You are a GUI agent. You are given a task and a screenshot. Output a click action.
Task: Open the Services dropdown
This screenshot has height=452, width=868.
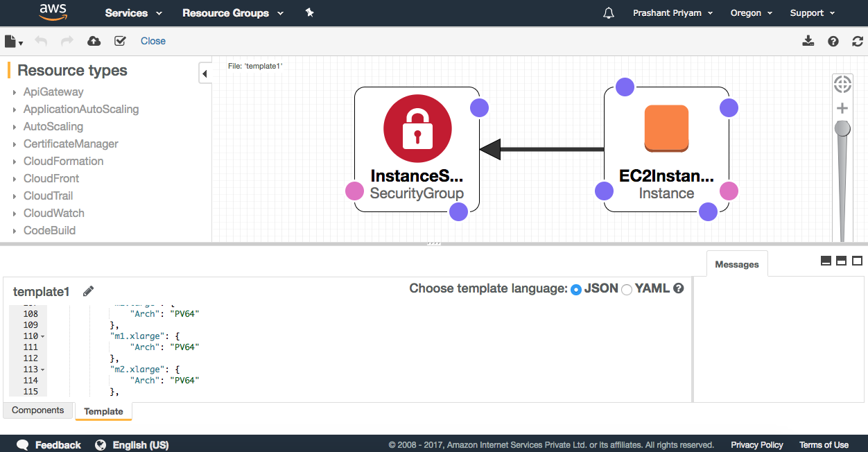[x=134, y=13]
